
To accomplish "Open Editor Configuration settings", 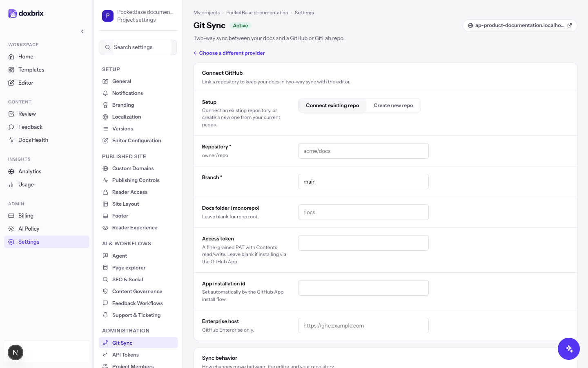I will pos(138,141).
